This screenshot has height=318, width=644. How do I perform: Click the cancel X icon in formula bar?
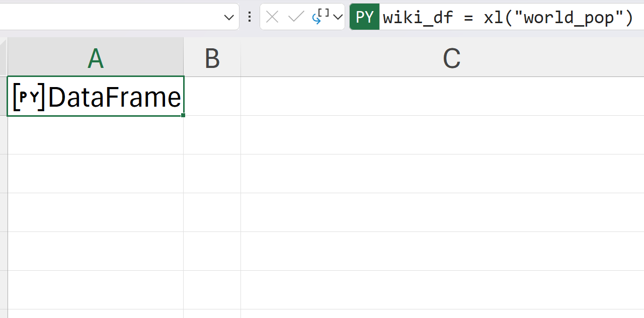272,17
